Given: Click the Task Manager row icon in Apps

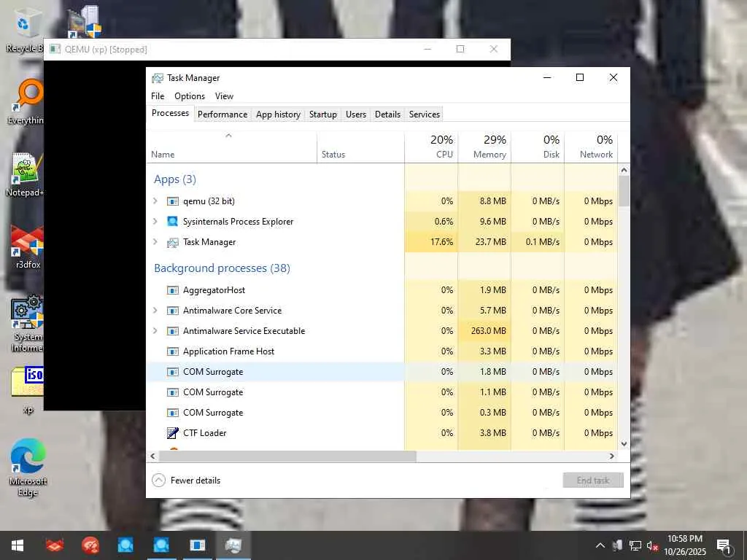Looking at the screenshot, I should pyautogui.click(x=172, y=242).
